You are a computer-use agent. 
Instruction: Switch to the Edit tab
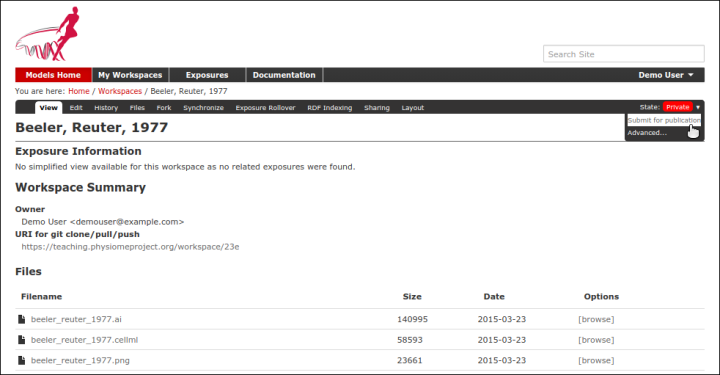click(x=76, y=108)
